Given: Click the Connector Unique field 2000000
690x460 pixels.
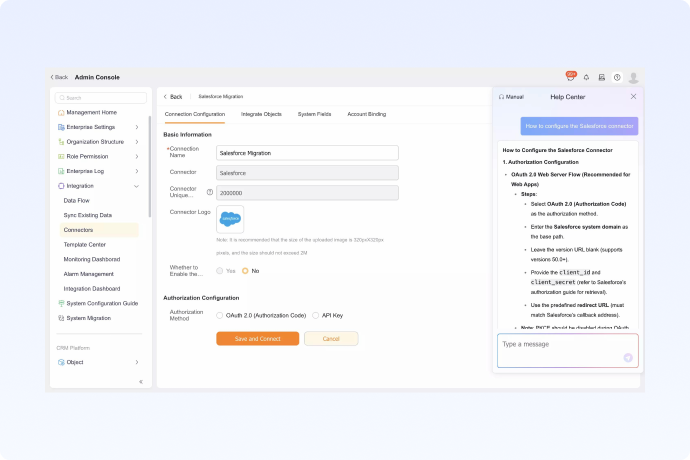Looking at the screenshot, I should point(307,193).
